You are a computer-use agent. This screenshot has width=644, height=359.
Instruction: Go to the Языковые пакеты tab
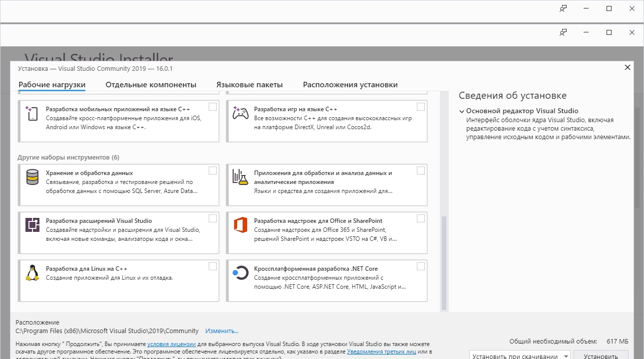pyautogui.click(x=250, y=85)
